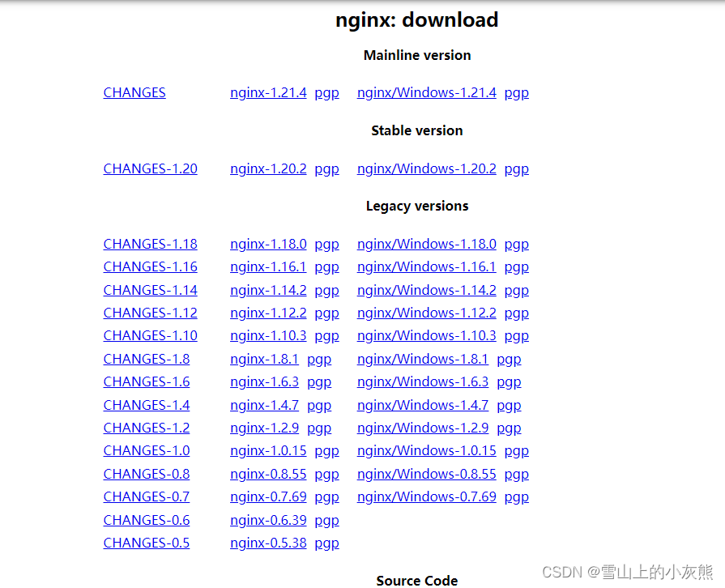
Task: Open pgp signature for nginx-1.4.7
Action: 319,406
